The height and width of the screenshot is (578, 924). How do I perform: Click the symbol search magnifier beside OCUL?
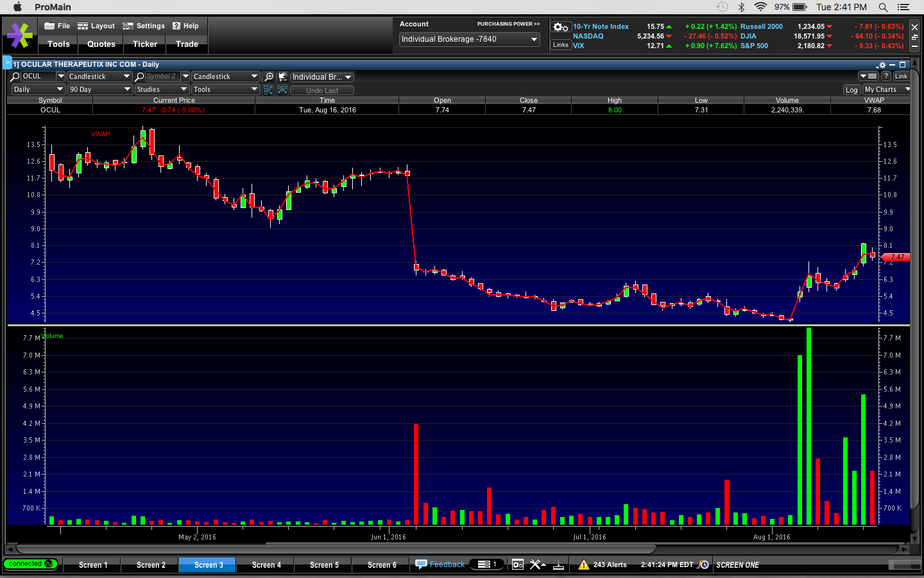(15, 76)
